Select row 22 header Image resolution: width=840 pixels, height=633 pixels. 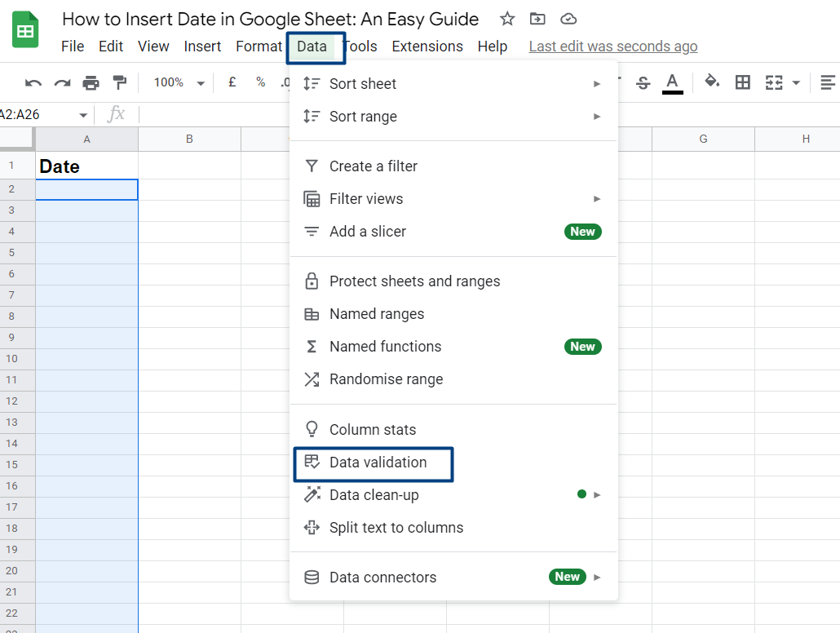18,613
